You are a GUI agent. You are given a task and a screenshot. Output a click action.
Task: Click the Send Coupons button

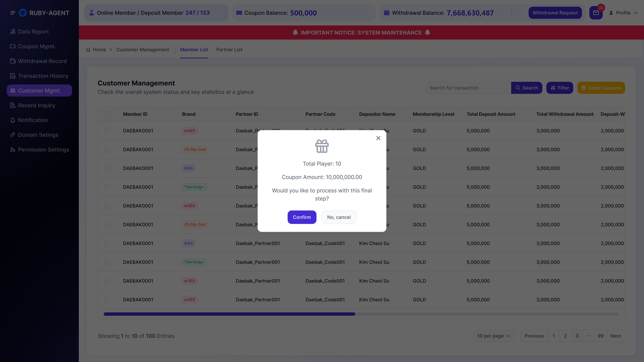coord(601,88)
